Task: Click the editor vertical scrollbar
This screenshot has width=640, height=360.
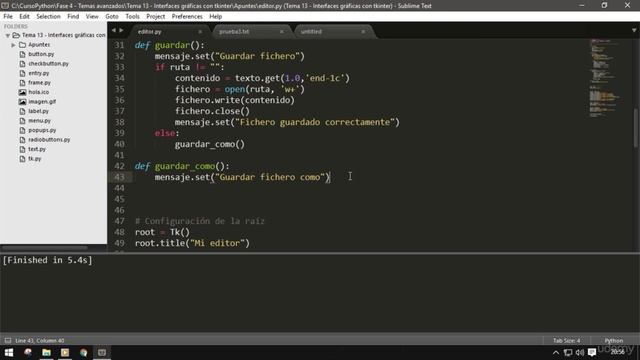Action: (x=636, y=127)
